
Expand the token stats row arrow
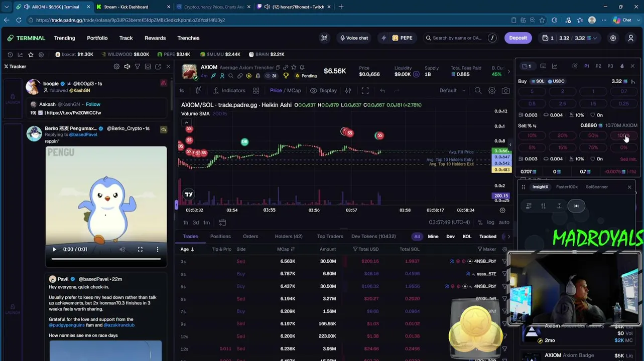click(508, 71)
